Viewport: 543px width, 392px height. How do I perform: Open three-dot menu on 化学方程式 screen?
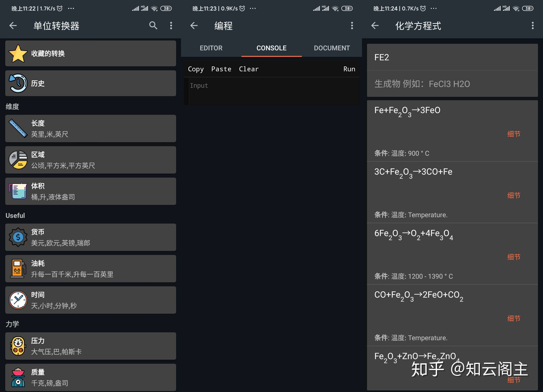click(533, 25)
